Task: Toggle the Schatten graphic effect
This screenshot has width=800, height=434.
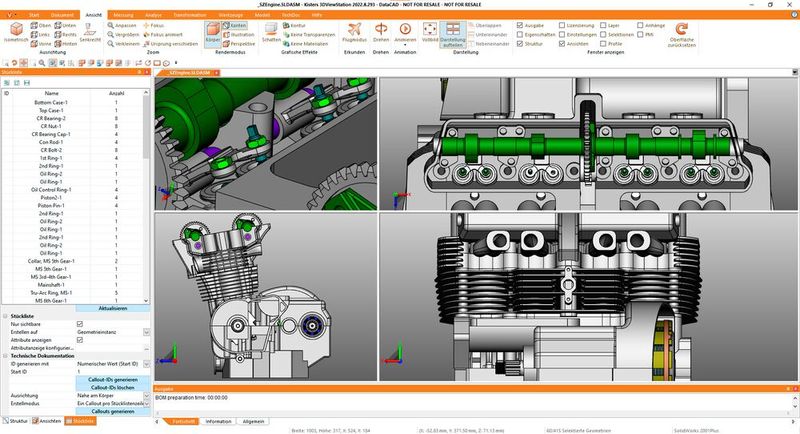Action: [x=271, y=33]
